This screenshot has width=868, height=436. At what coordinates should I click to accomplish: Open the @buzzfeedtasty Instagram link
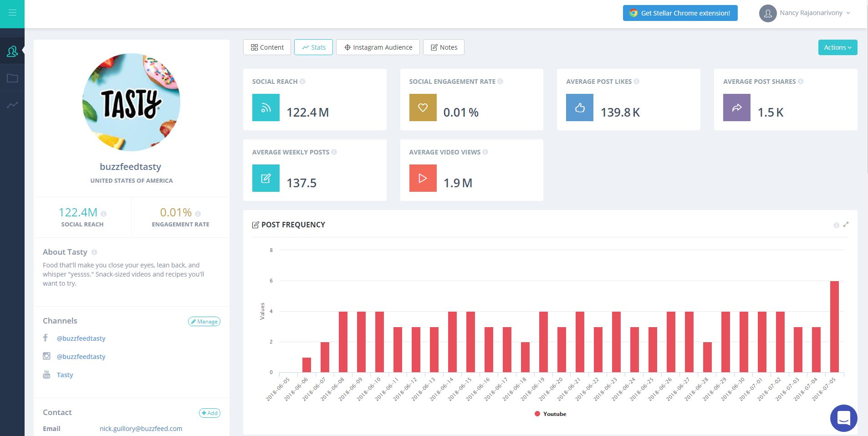click(x=81, y=357)
